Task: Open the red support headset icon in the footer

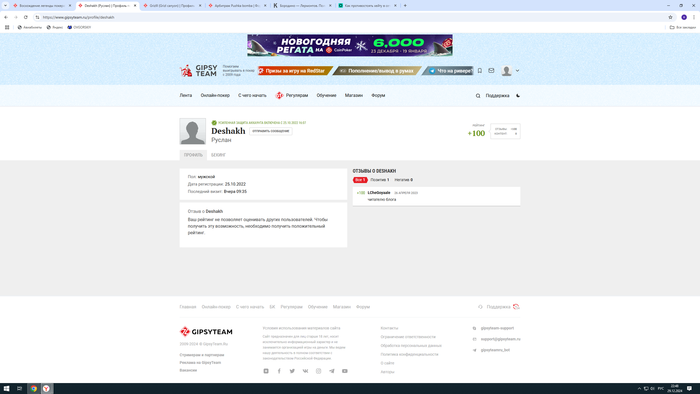Action: pos(517,307)
